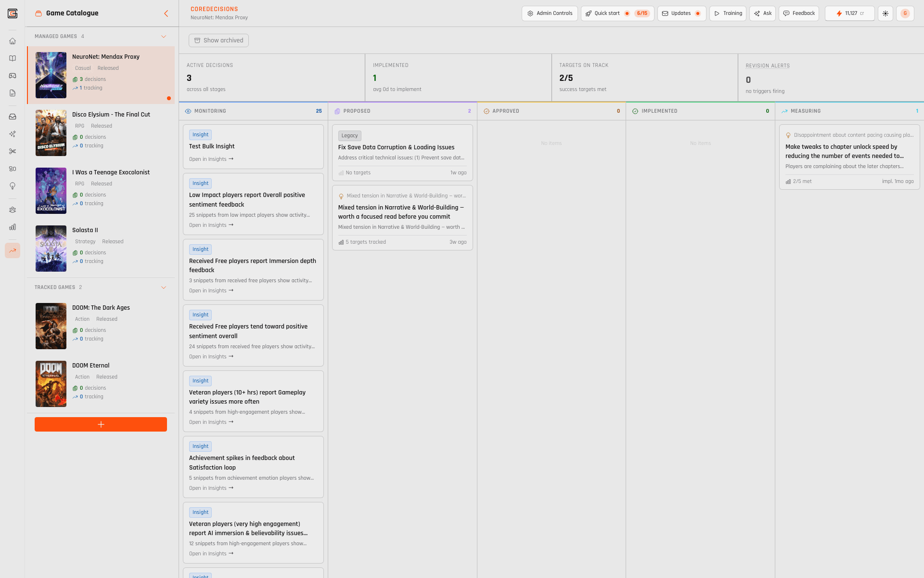Click Open in Insights under Test Bulk Insight
This screenshot has width=924, height=578.
point(211,159)
